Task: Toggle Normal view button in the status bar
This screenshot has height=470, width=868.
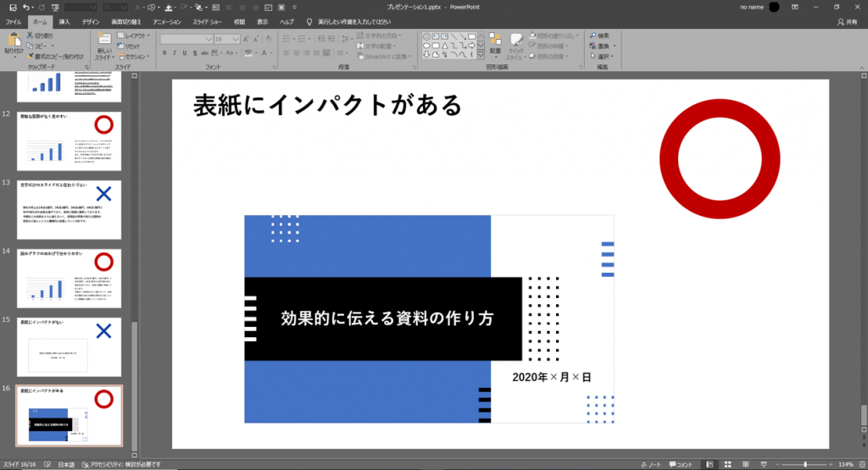Action: [709, 464]
